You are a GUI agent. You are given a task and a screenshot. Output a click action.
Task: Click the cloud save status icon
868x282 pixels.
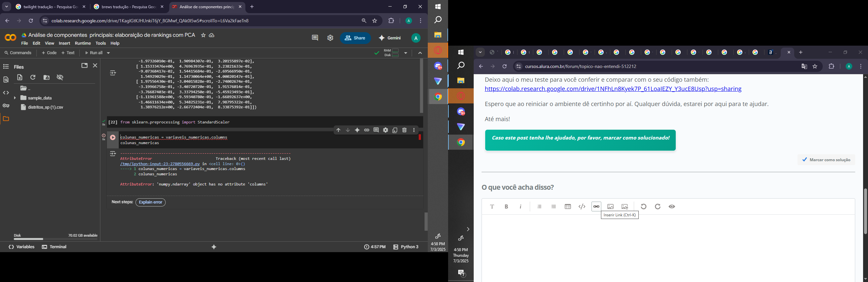212,35
